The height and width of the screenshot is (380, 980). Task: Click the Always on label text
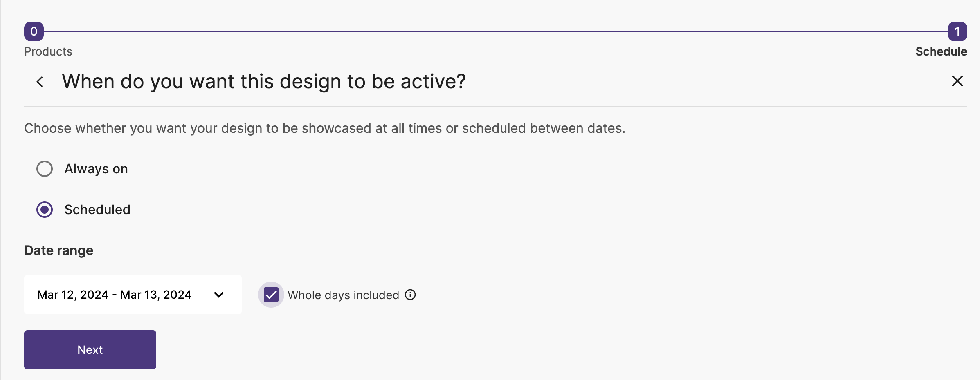(x=96, y=169)
